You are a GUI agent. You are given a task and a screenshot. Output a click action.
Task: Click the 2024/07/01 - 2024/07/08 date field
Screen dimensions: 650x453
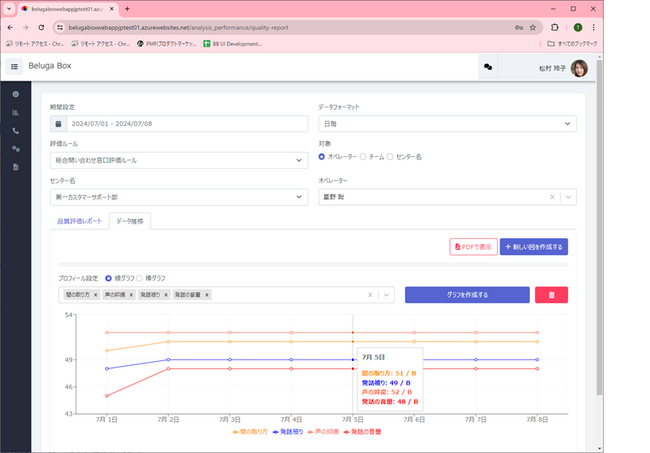pos(186,124)
